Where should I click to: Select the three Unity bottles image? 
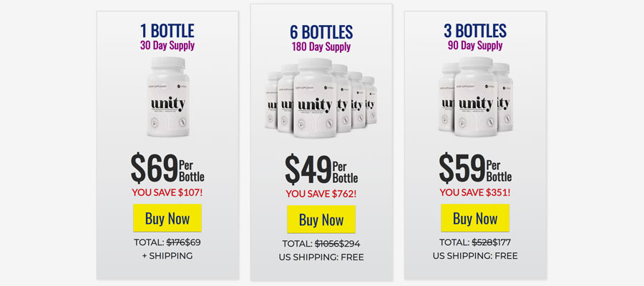(x=476, y=97)
